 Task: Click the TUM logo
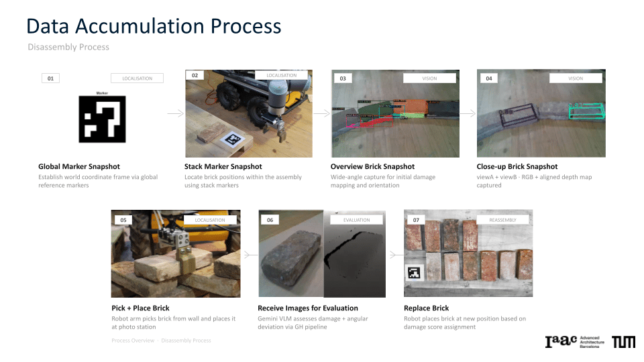623,342
